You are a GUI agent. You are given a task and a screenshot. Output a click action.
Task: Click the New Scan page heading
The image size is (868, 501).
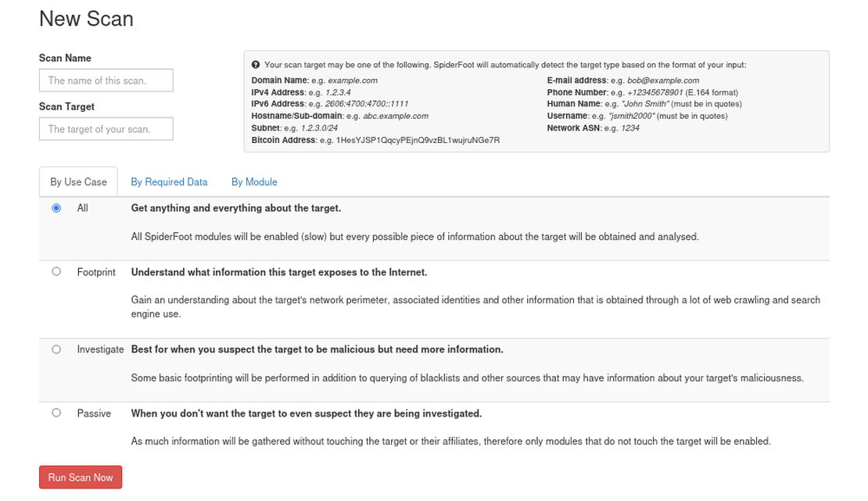point(86,19)
